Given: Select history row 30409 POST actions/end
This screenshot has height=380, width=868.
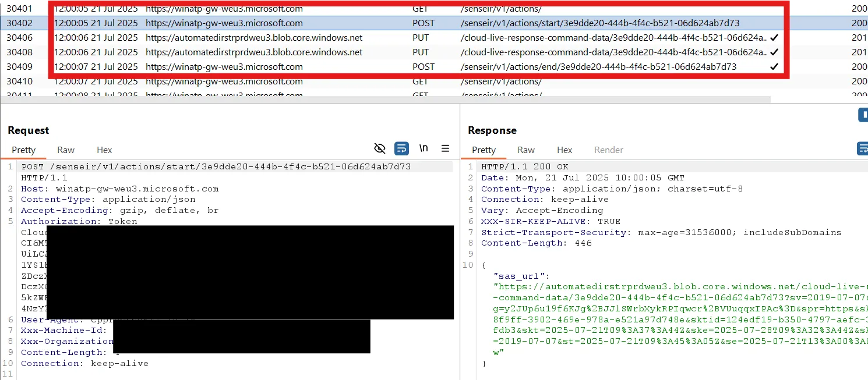Looking at the screenshot, I should [291, 67].
